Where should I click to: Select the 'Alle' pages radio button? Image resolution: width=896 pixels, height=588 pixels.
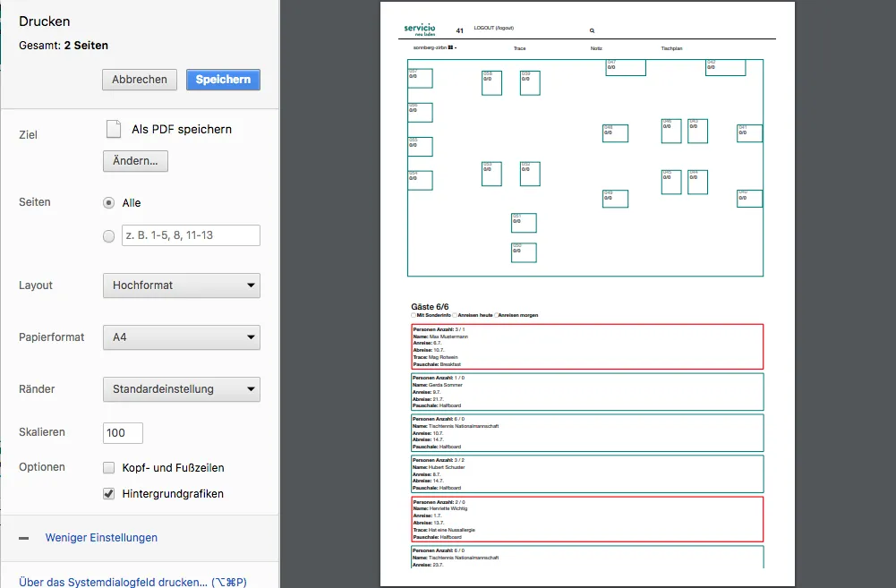point(108,203)
